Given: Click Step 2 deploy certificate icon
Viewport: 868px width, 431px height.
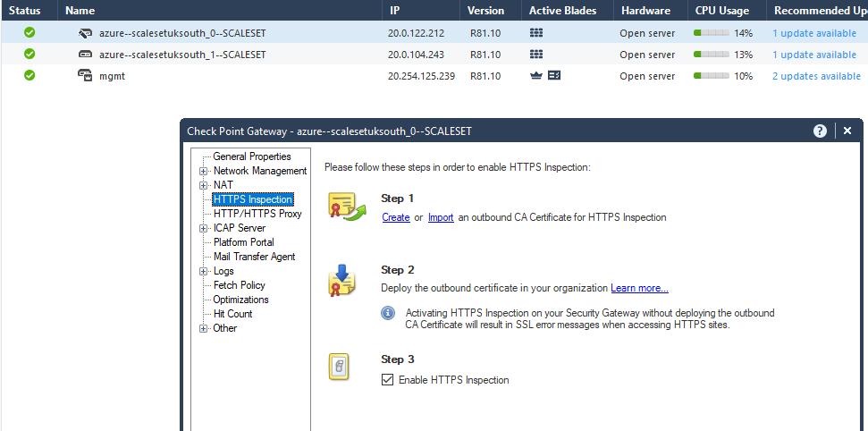Looking at the screenshot, I should [x=342, y=281].
